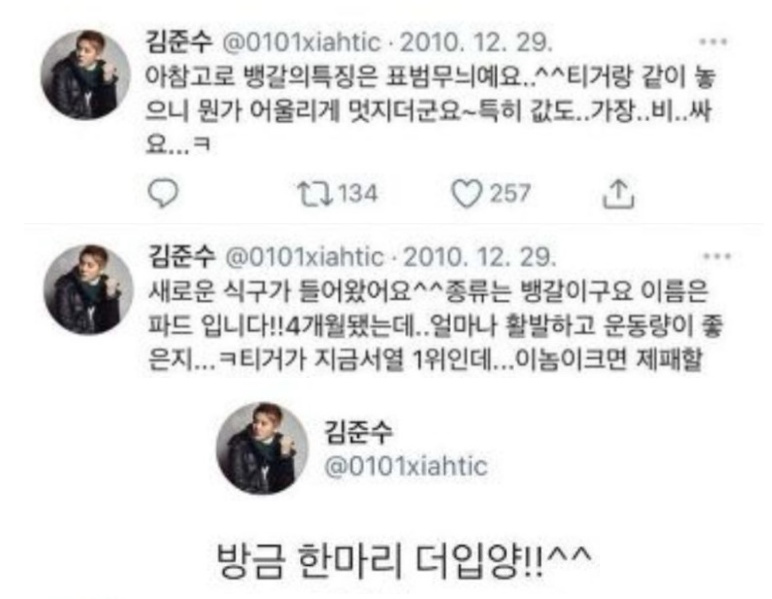Open first tweet text about 표범무늬

click(430, 111)
